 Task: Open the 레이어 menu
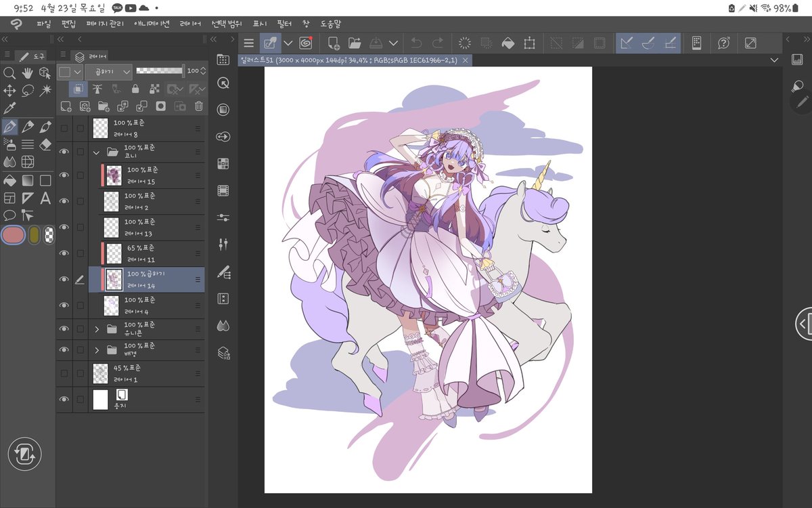pyautogui.click(x=190, y=24)
